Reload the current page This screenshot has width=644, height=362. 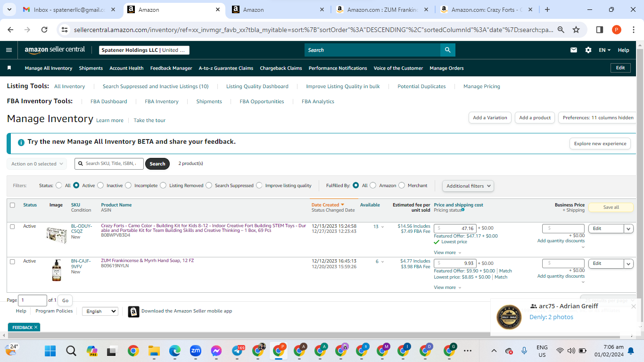click(x=44, y=30)
